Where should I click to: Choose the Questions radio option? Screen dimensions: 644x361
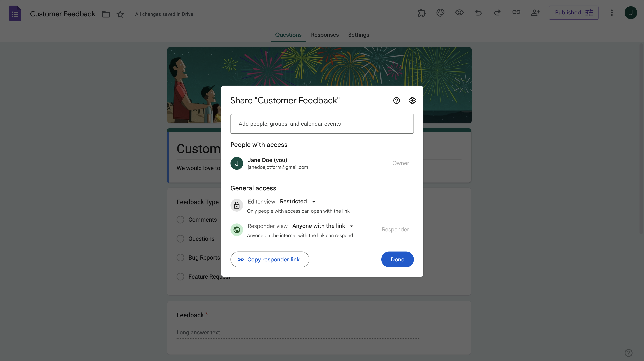tap(180, 239)
